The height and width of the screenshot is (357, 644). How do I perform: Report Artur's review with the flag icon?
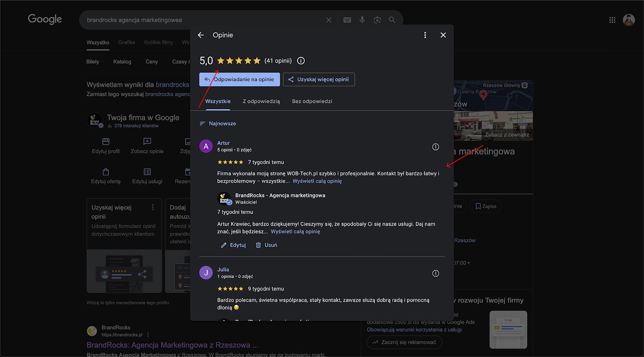tap(436, 147)
